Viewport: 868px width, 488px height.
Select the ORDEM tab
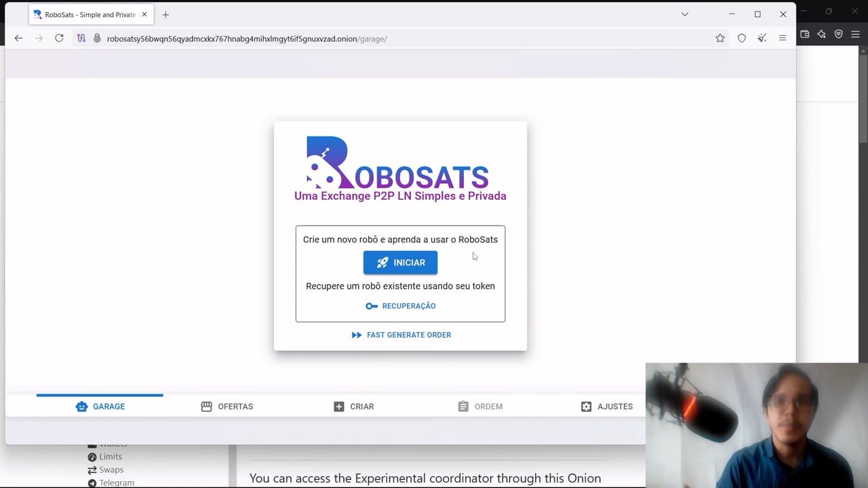pos(480,407)
